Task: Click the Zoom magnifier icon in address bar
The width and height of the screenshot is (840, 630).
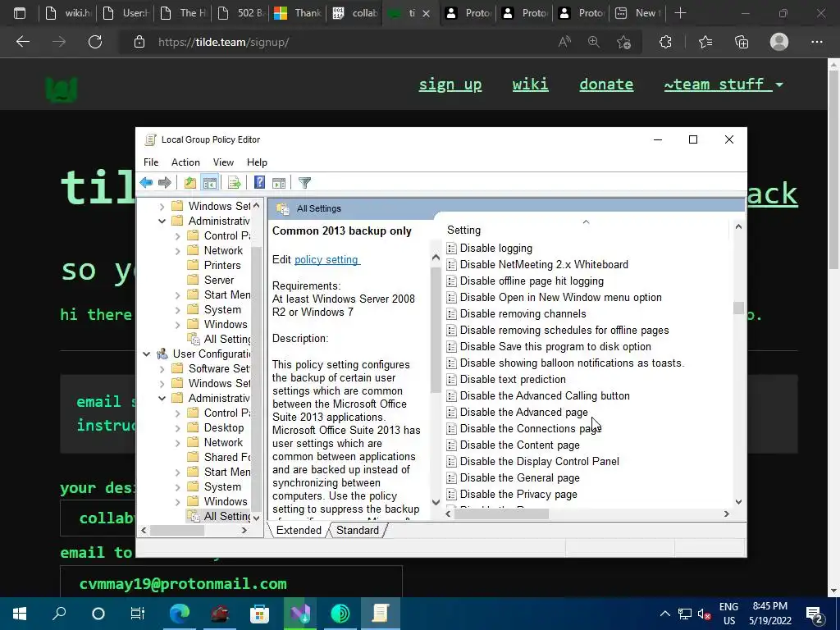Action: tap(594, 42)
